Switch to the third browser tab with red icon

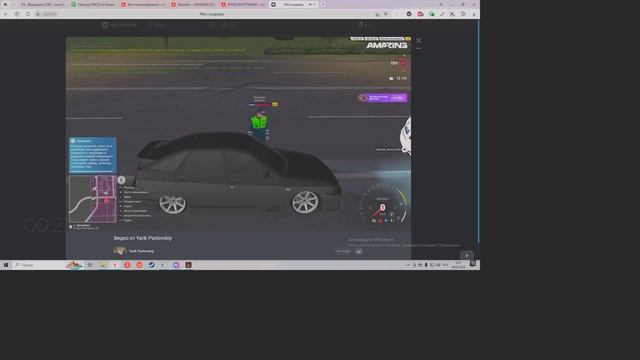pyautogui.click(x=143, y=4)
